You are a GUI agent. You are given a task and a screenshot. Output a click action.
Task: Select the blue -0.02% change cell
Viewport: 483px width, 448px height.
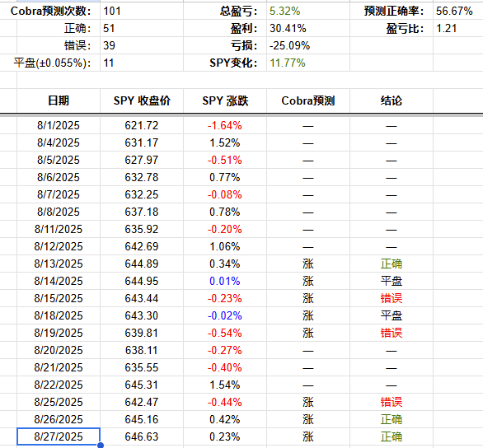(x=225, y=315)
